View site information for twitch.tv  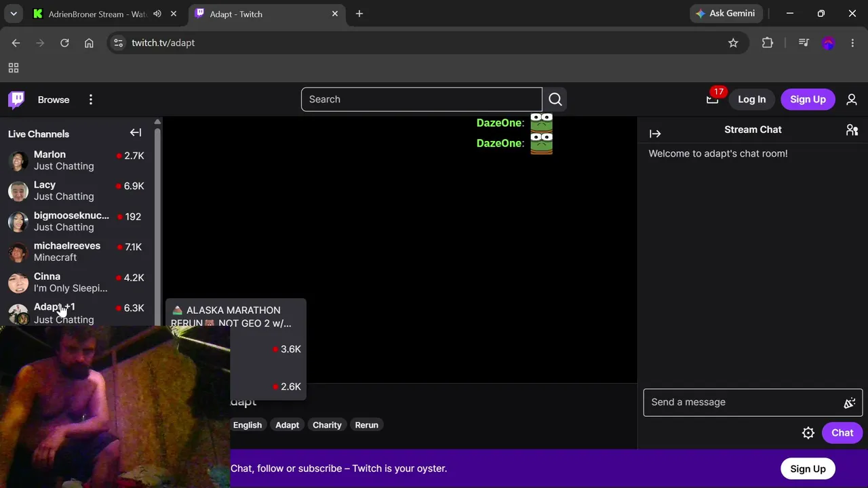pyautogui.click(x=118, y=43)
